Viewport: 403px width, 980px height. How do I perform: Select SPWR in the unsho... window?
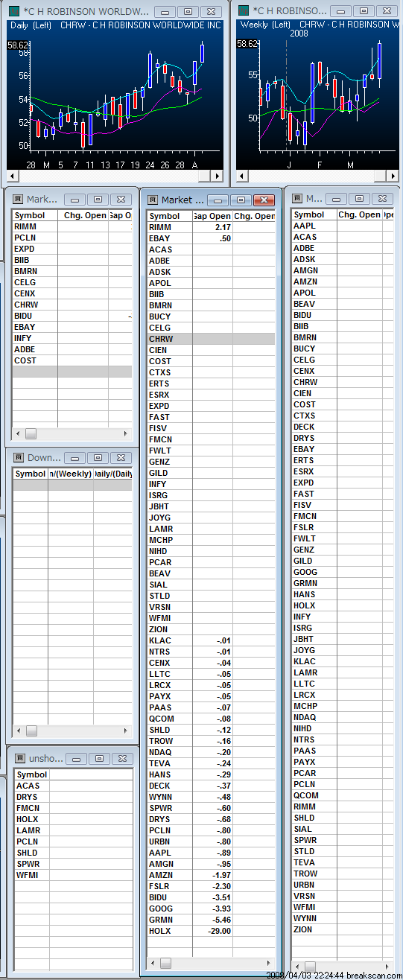click(x=74, y=864)
